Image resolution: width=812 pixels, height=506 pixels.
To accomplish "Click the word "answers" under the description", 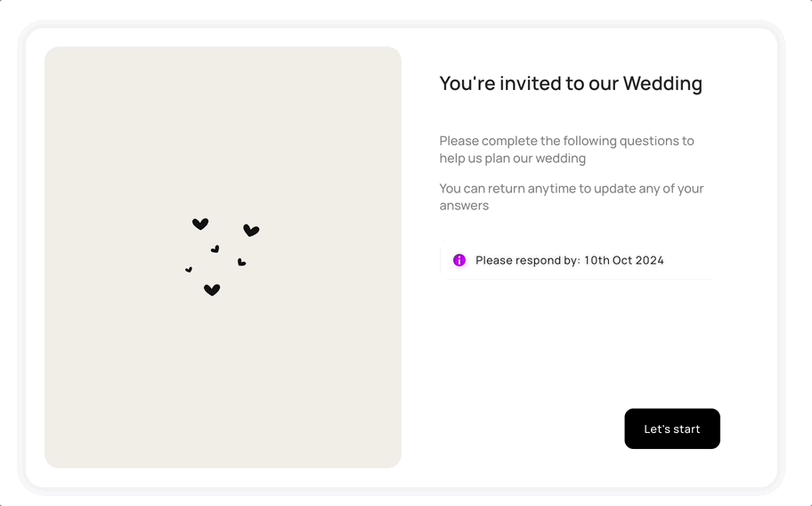I will click(x=464, y=206).
